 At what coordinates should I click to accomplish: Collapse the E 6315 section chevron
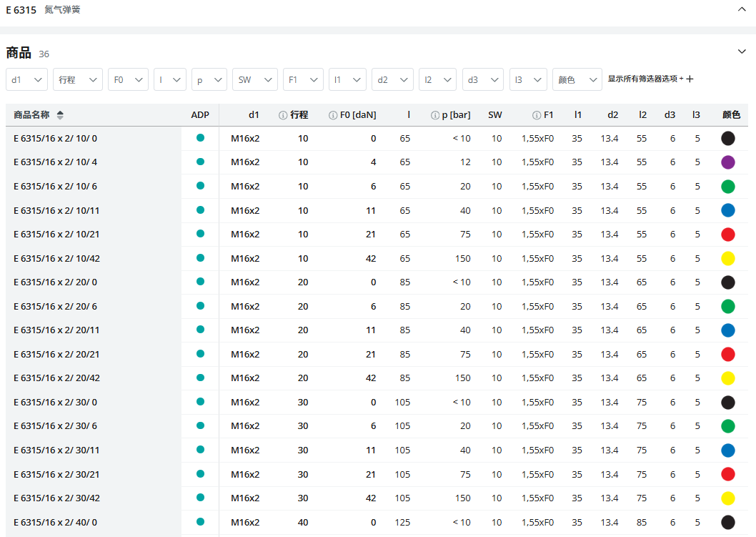[x=742, y=9]
